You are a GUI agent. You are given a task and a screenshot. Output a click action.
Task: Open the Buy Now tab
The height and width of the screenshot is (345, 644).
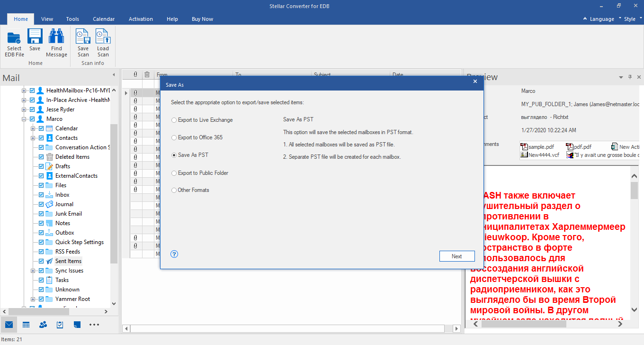coord(202,19)
